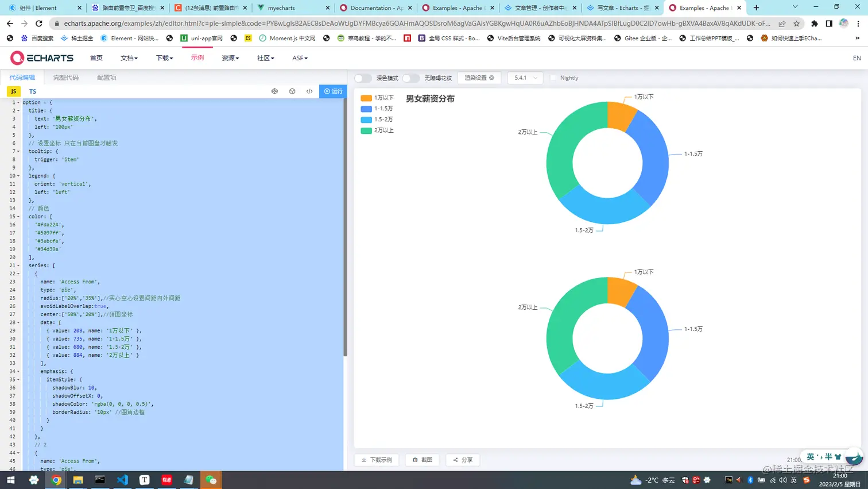Switch the editor language to JS
The width and height of the screenshot is (868, 489).
pyautogui.click(x=13, y=91)
